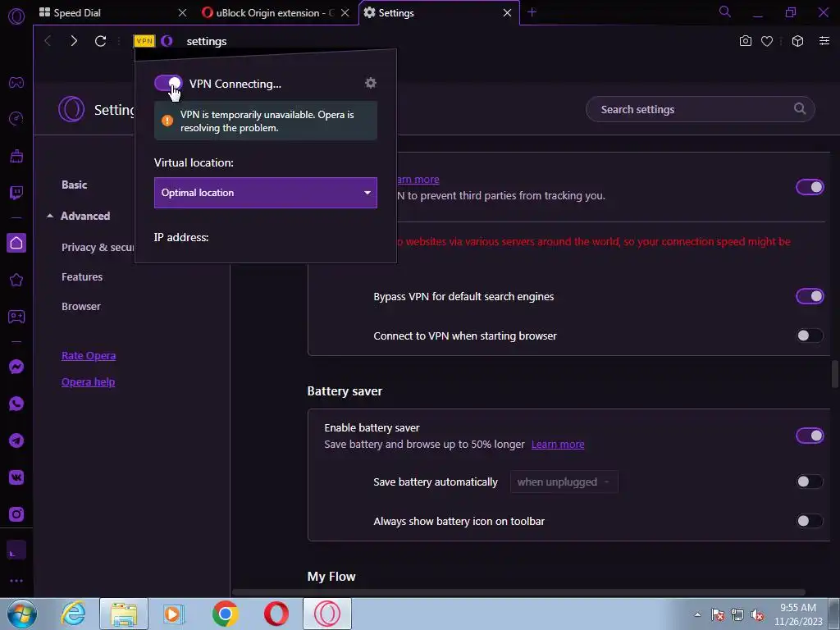Open Features settings category
The height and width of the screenshot is (630, 840).
(x=82, y=277)
